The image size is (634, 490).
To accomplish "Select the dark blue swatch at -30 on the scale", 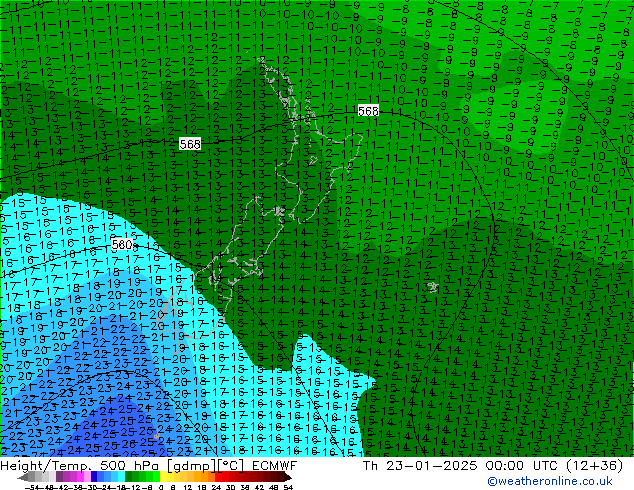I will [x=94, y=476].
